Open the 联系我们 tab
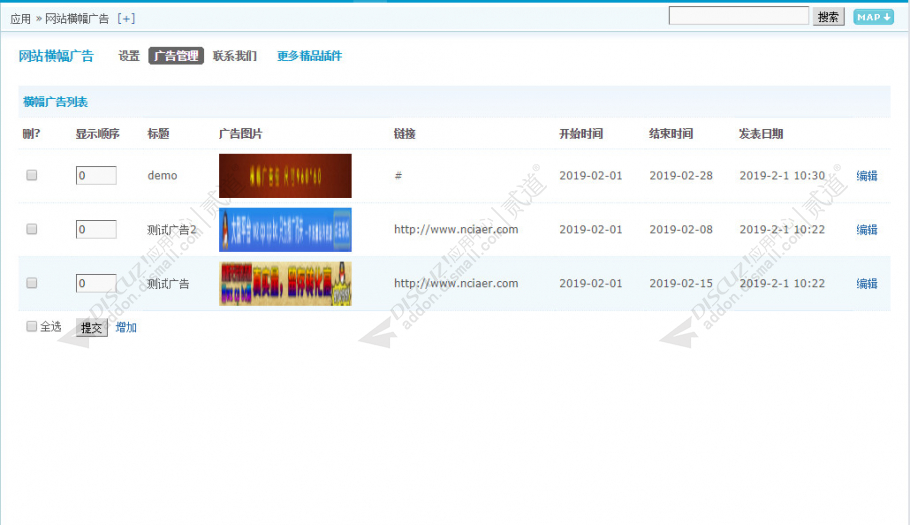Image resolution: width=910 pixels, height=525 pixels. pos(234,56)
